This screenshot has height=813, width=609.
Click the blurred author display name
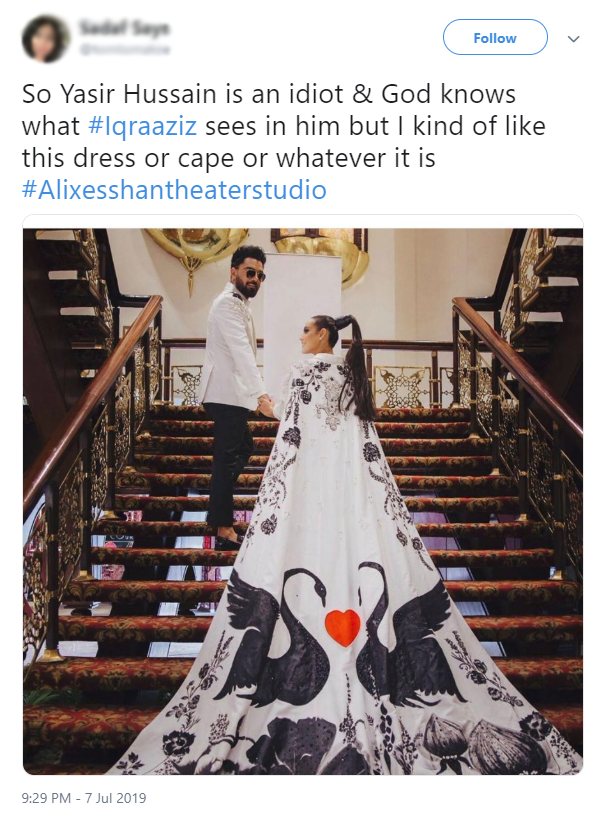tap(124, 27)
